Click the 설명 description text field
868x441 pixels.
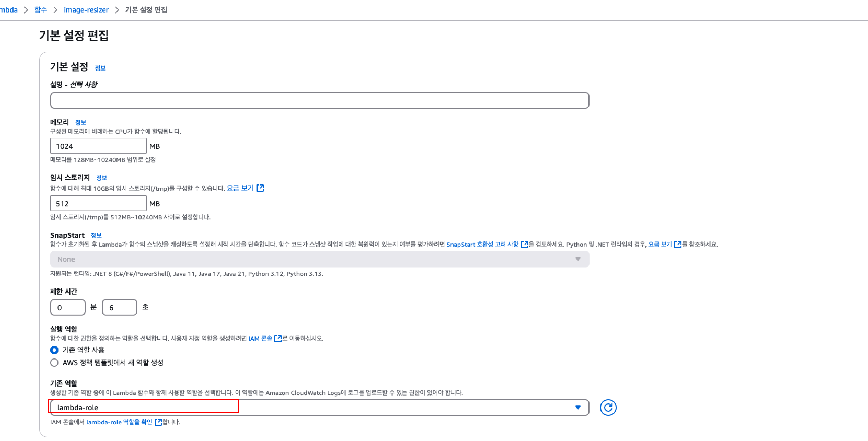pos(319,100)
